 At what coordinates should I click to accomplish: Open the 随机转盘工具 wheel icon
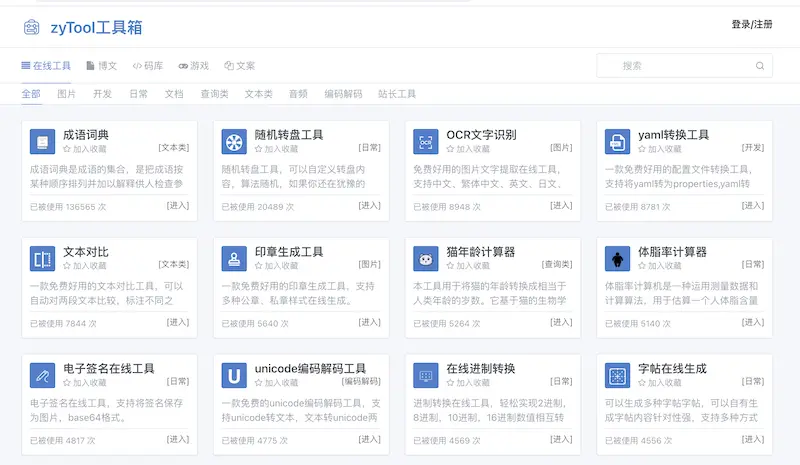234,141
